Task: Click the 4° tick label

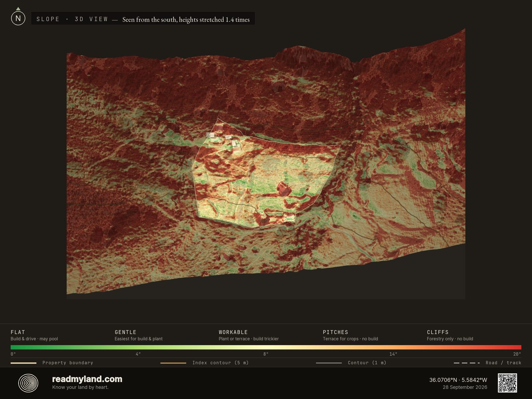Action: (x=138, y=354)
